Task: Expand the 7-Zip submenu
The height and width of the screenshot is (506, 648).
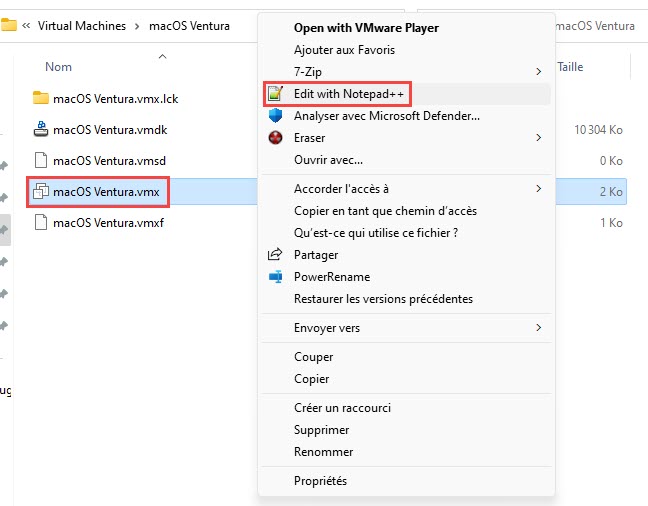Action: [x=538, y=71]
